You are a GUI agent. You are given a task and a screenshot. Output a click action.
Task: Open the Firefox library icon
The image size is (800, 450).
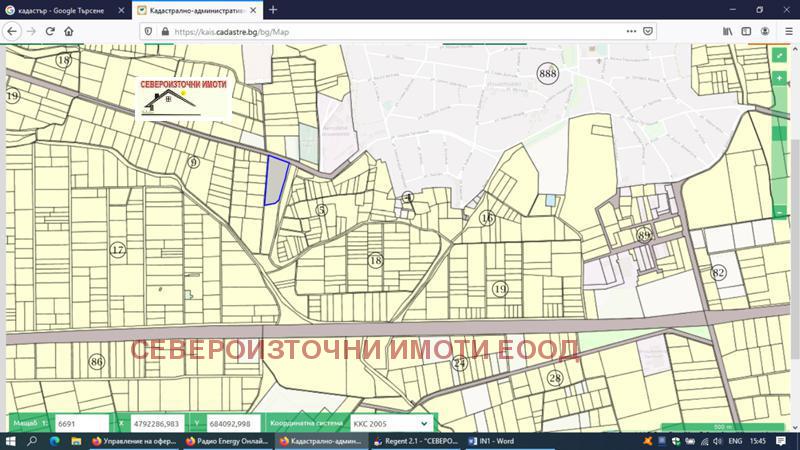(728, 31)
